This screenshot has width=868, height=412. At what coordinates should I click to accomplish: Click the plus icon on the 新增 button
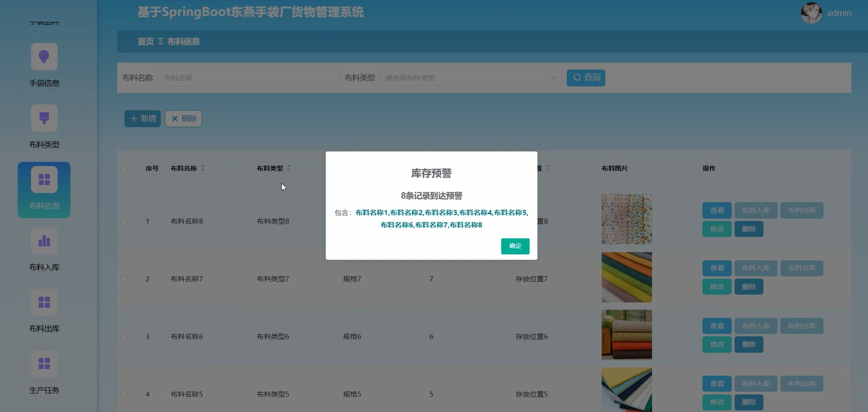tap(133, 118)
